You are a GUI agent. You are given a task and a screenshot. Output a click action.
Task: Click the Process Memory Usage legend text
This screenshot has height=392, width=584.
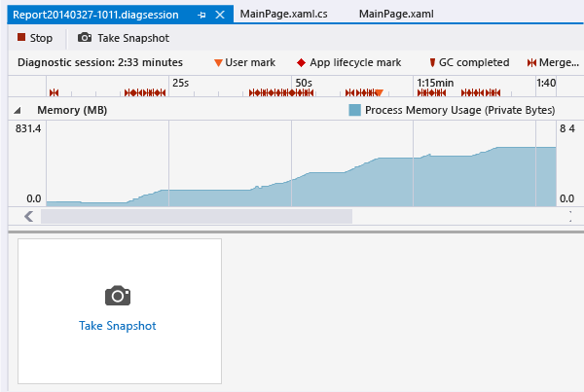(460, 110)
